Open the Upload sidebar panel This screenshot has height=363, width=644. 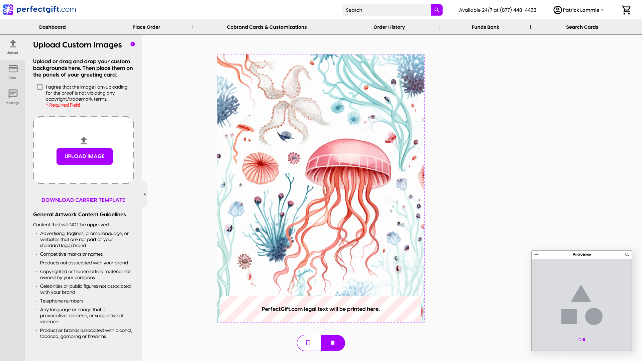12,47
